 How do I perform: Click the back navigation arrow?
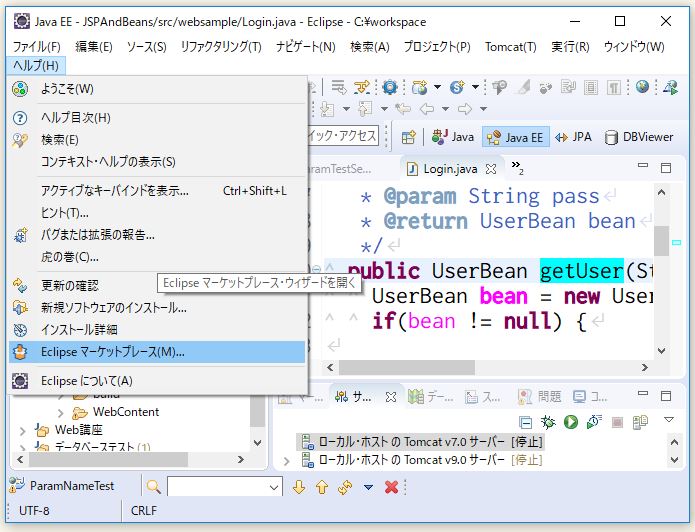pyautogui.click(x=427, y=109)
